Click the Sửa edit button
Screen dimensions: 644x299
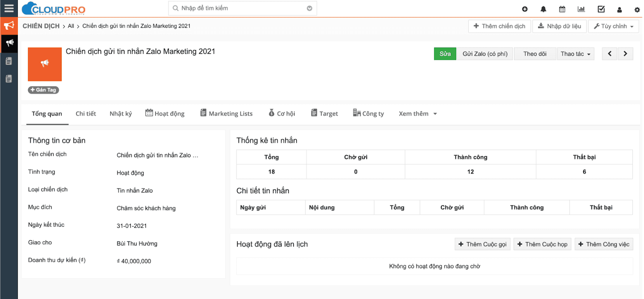pyautogui.click(x=445, y=54)
